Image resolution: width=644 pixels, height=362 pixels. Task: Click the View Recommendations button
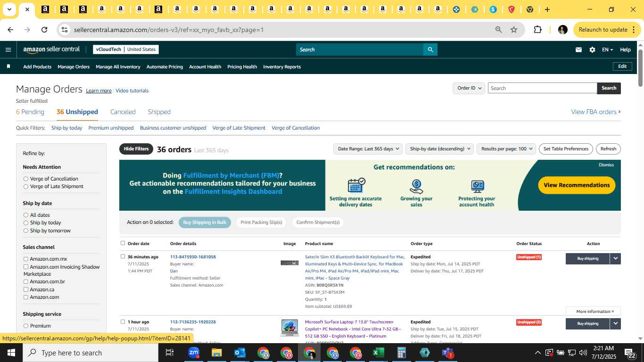(x=577, y=185)
